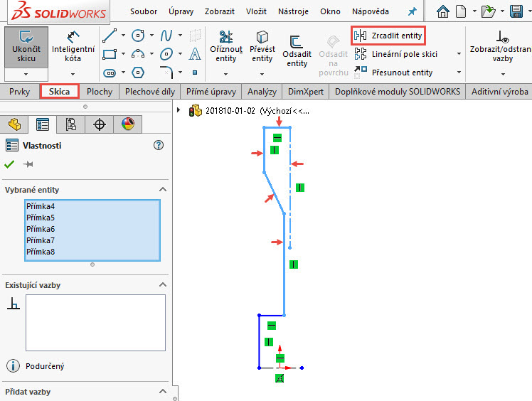
Task: Confirm properties with green checkmark
Action: click(x=9, y=164)
